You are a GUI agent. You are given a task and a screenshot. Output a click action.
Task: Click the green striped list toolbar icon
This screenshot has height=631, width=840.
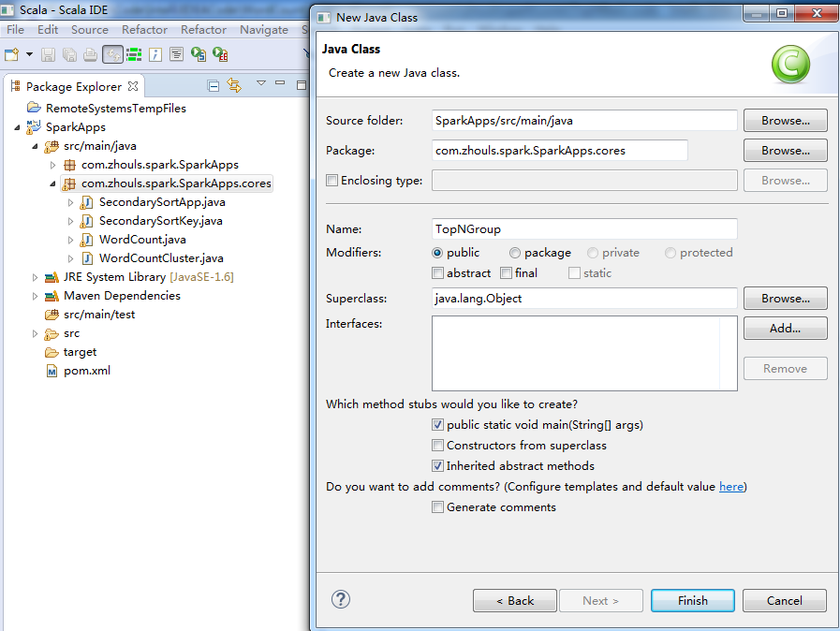coord(134,54)
